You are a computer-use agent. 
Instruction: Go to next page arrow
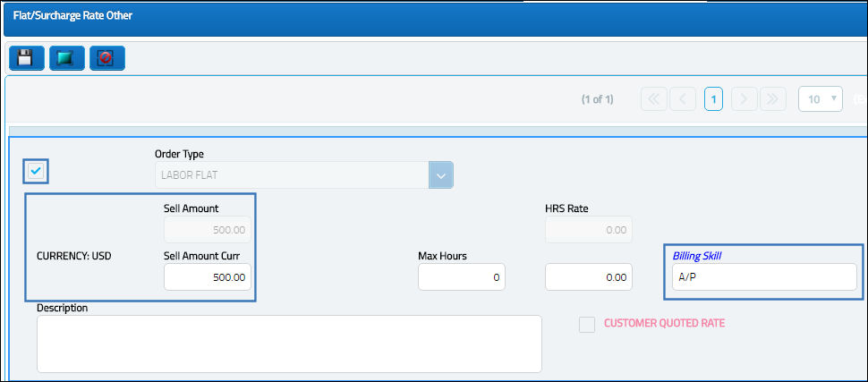tap(744, 99)
